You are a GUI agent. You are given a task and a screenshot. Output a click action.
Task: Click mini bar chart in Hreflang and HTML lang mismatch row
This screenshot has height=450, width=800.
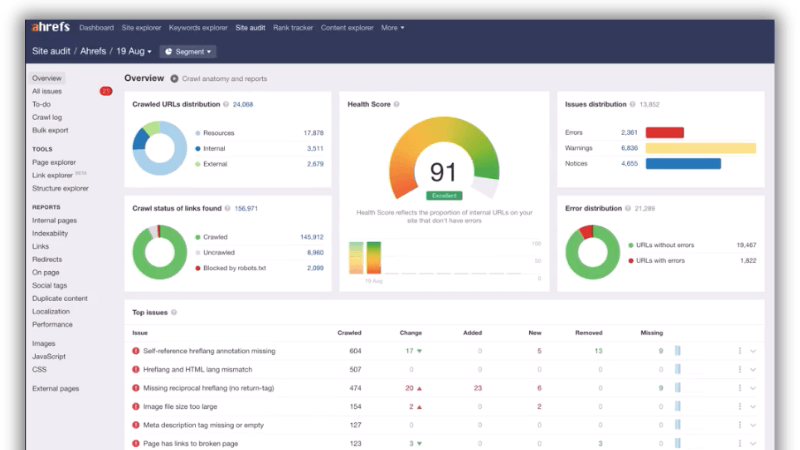[x=678, y=369]
